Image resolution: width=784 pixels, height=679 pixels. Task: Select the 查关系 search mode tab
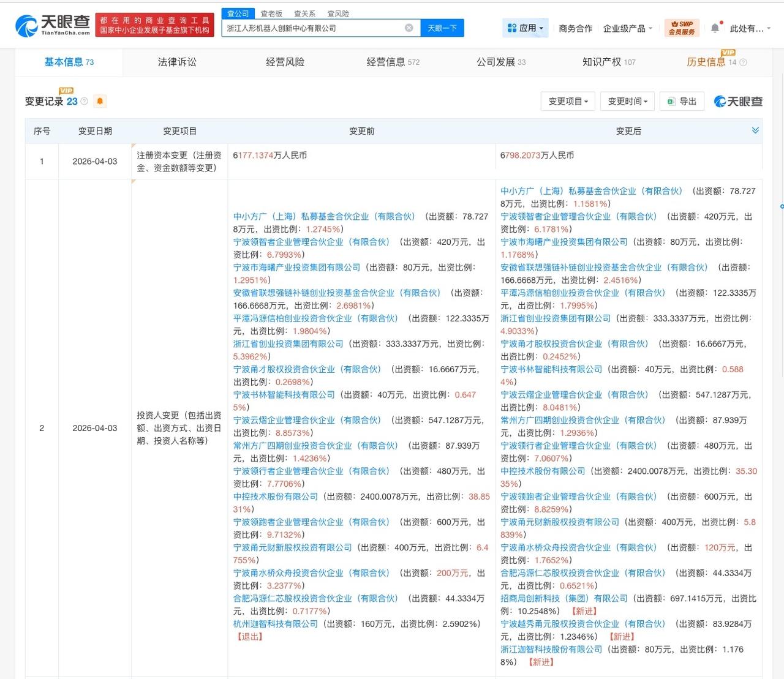tap(304, 13)
